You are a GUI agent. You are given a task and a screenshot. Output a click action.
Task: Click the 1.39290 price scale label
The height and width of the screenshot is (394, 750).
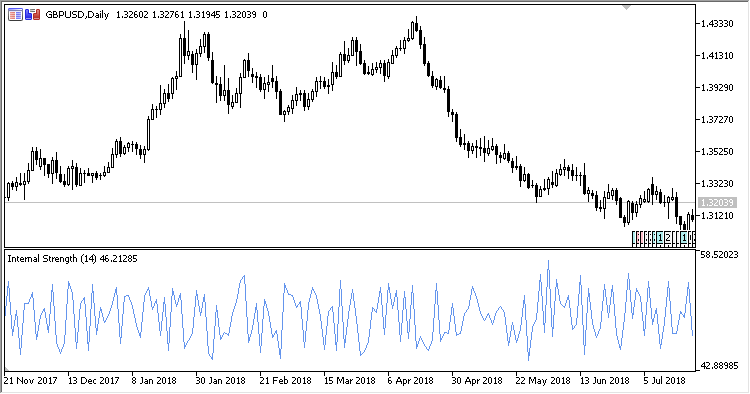[x=717, y=88]
